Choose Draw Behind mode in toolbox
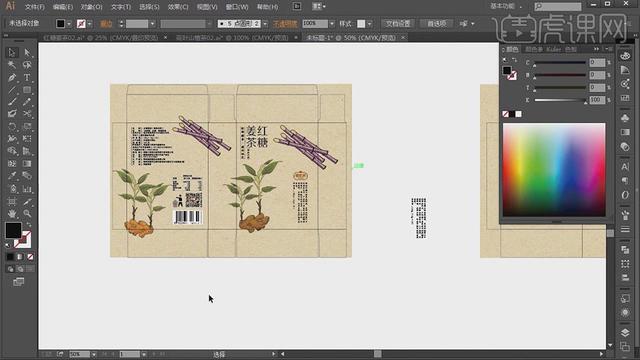The height and width of the screenshot is (360, 640). 20,269
